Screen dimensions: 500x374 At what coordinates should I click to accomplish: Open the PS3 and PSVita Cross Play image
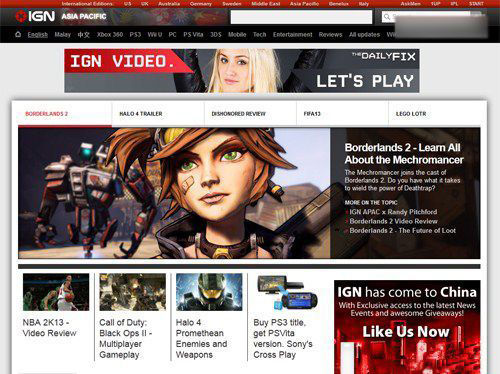(287, 292)
